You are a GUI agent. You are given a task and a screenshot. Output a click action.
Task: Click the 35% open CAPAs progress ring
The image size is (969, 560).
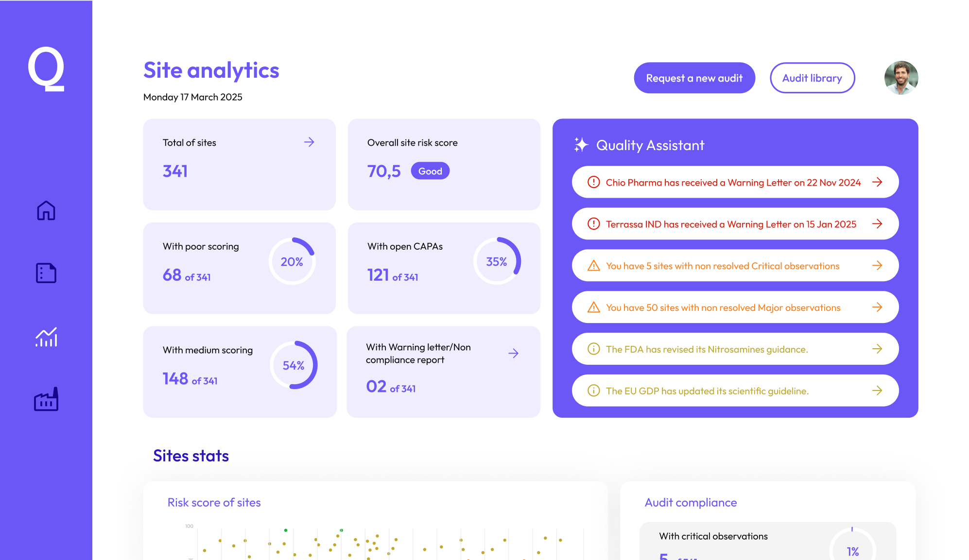coord(497,261)
